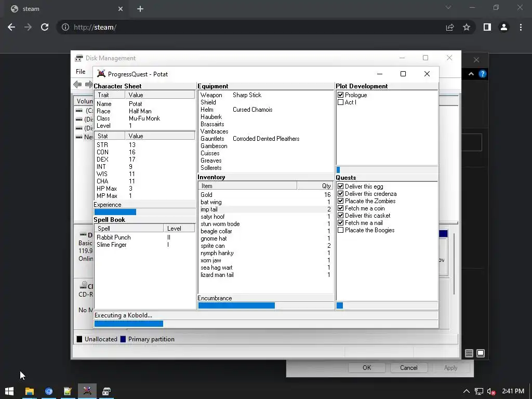Select the lizard man tail inventory item
Screen dimensions: 532x399
pos(265,275)
